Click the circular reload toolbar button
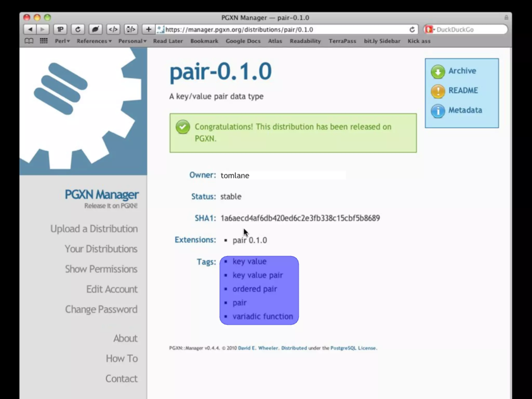The width and height of the screenshot is (532, 399). tap(78, 29)
